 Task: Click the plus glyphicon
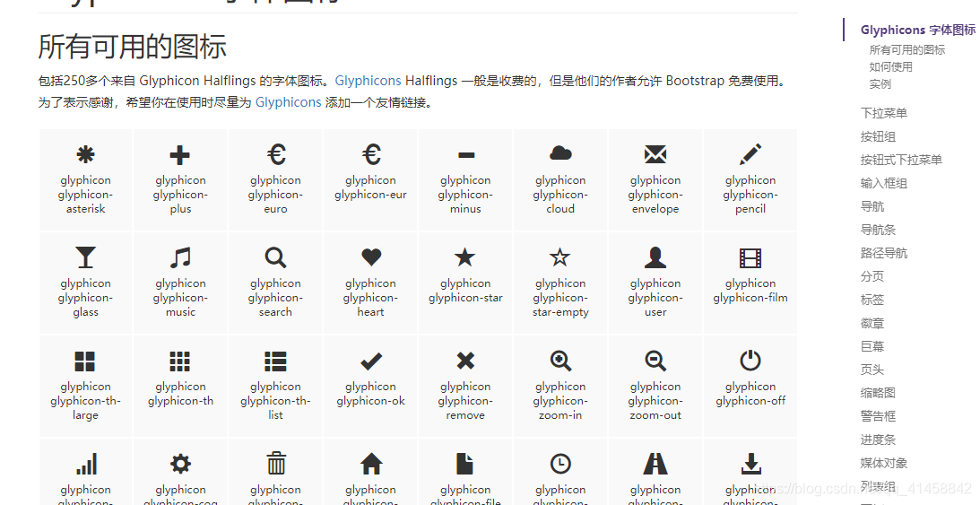(180, 154)
